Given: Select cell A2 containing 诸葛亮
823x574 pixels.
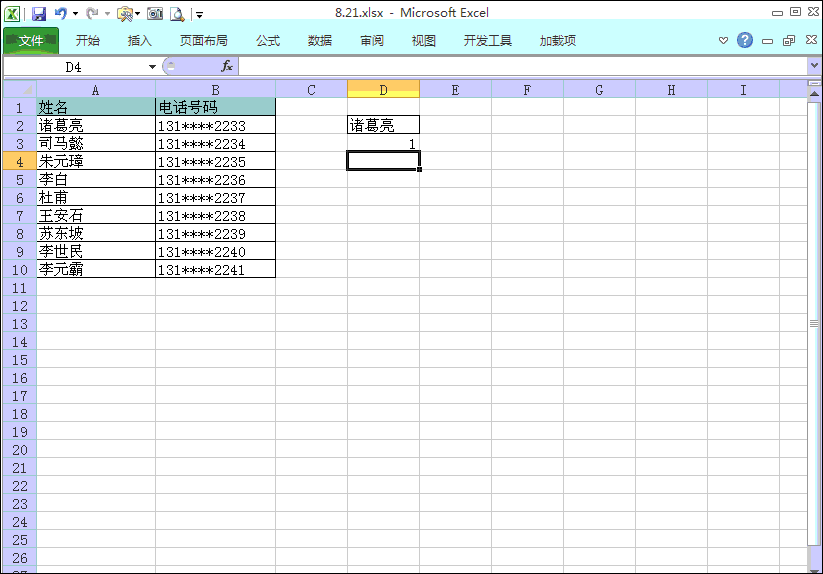Looking at the screenshot, I should 96,125.
